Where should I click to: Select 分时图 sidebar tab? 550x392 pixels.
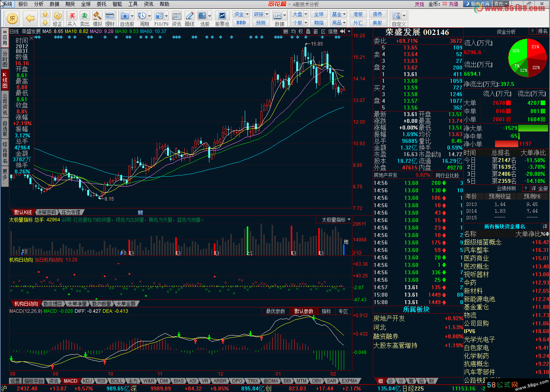(5, 59)
